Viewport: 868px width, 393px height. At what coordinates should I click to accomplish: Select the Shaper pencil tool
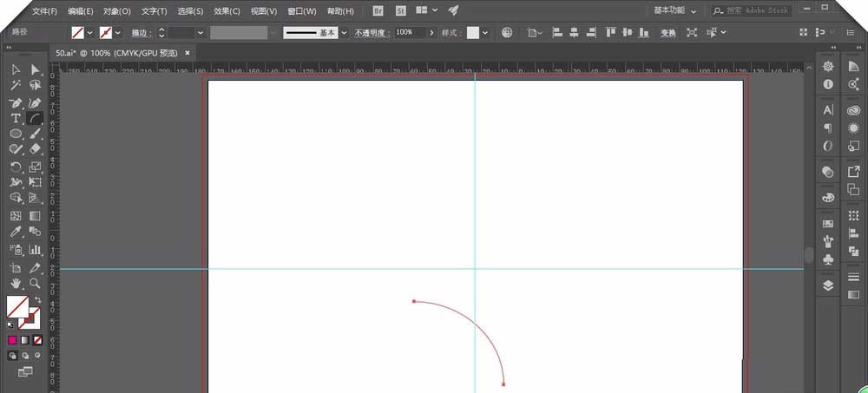[x=16, y=149]
